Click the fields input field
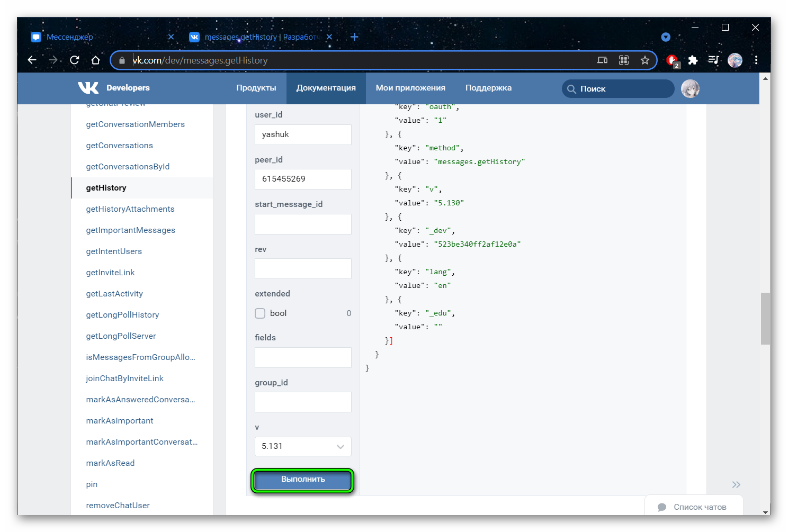Screen dimensions: 788x532 coord(303,357)
